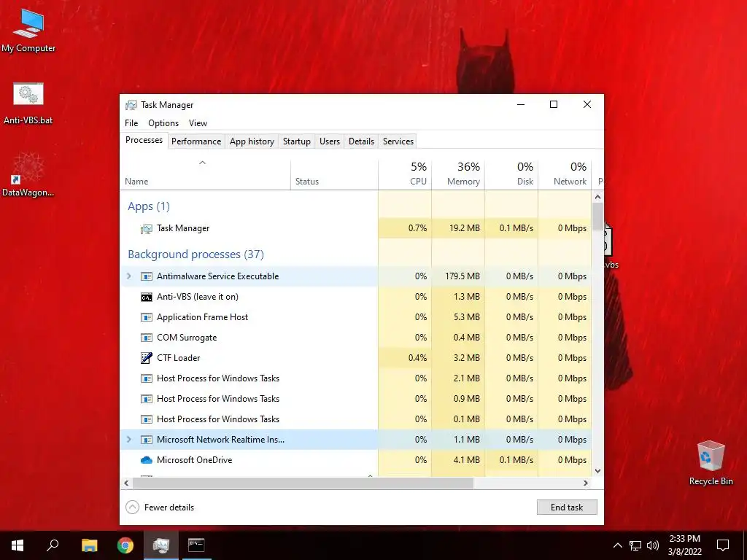
Task: Switch to the Performance tab
Action: point(196,141)
